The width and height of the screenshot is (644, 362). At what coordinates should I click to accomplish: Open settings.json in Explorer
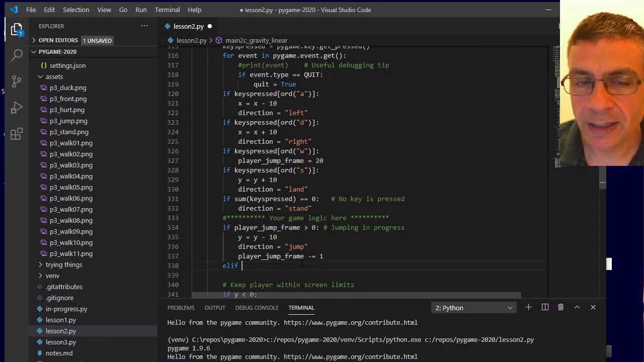(x=67, y=65)
